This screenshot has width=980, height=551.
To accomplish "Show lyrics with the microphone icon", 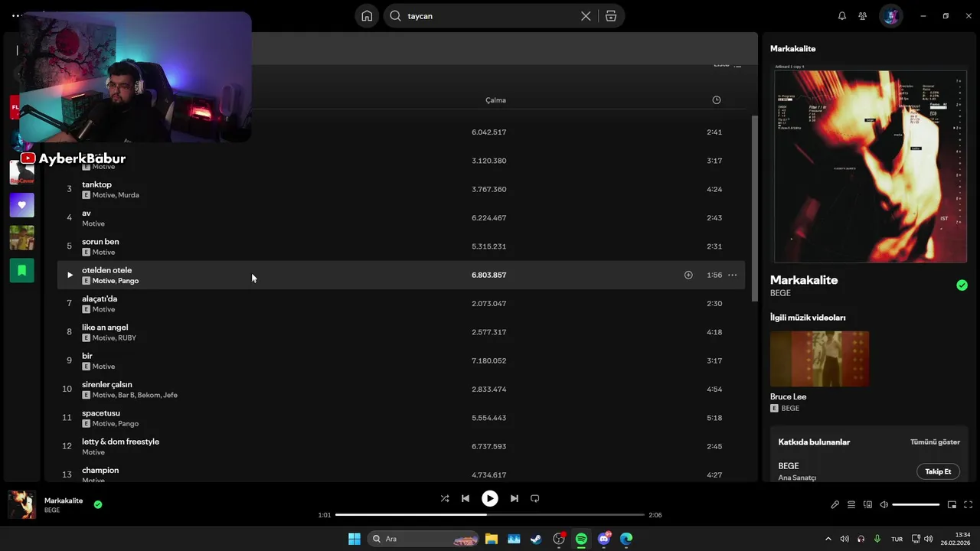I will pyautogui.click(x=835, y=504).
